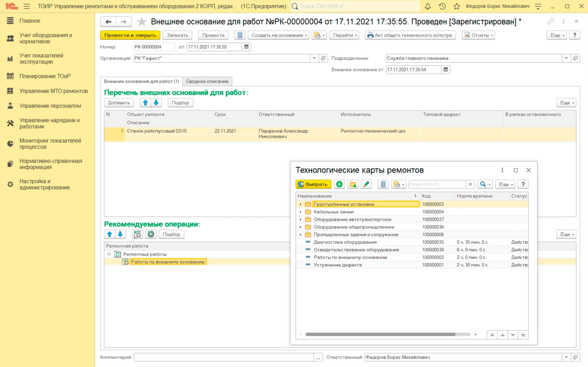This screenshot has height=367, width=588.
Task: Open the Создать на основании dropdown
Action: pyautogui.click(x=278, y=35)
